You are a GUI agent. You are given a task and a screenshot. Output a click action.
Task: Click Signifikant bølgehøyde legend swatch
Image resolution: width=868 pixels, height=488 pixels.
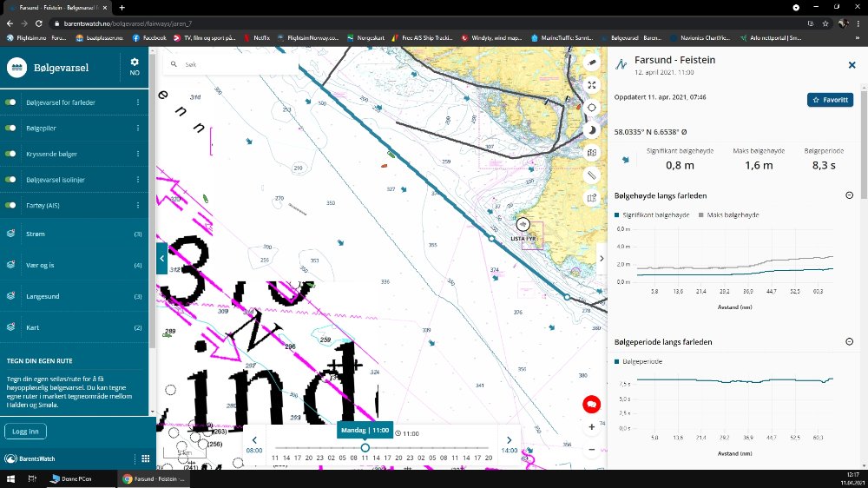click(617, 215)
